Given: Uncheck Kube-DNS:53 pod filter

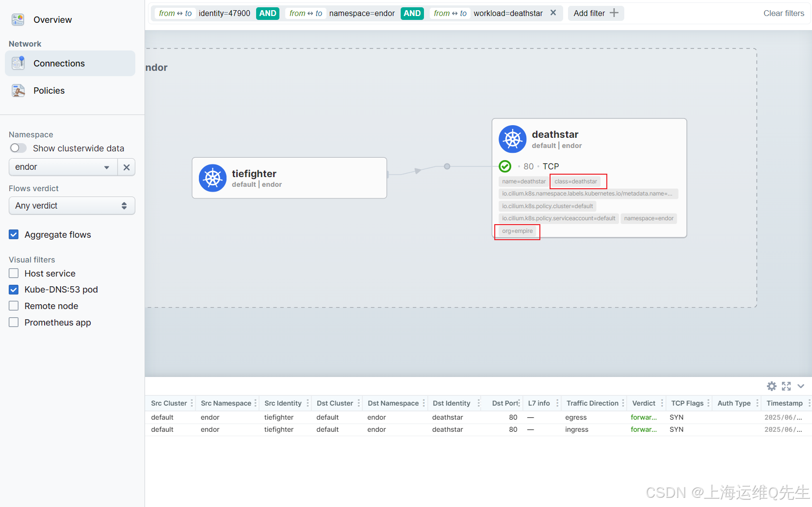Looking at the screenshot, I should 14,290.
